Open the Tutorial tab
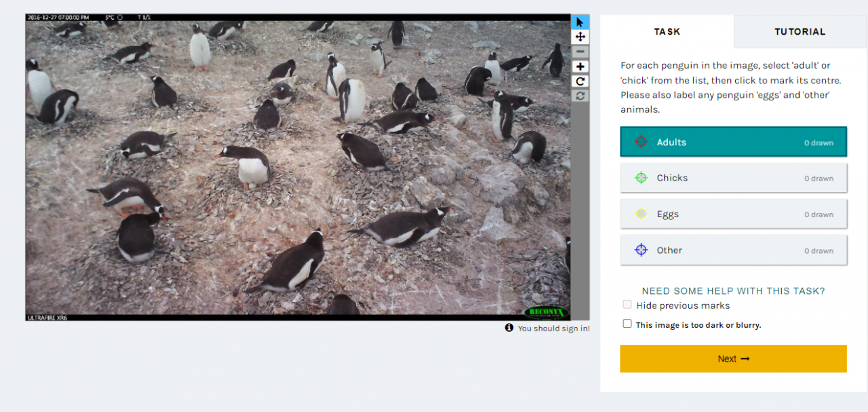Image resolution: width=868 pixels, height=412 pixels. (x=800, y=31)
